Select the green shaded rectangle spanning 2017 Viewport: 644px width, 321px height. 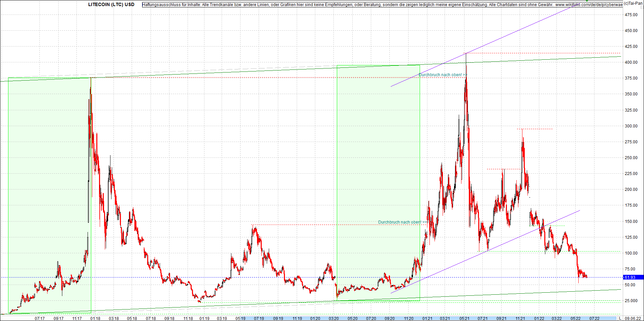pyautogui.click(x=50, y=195)
